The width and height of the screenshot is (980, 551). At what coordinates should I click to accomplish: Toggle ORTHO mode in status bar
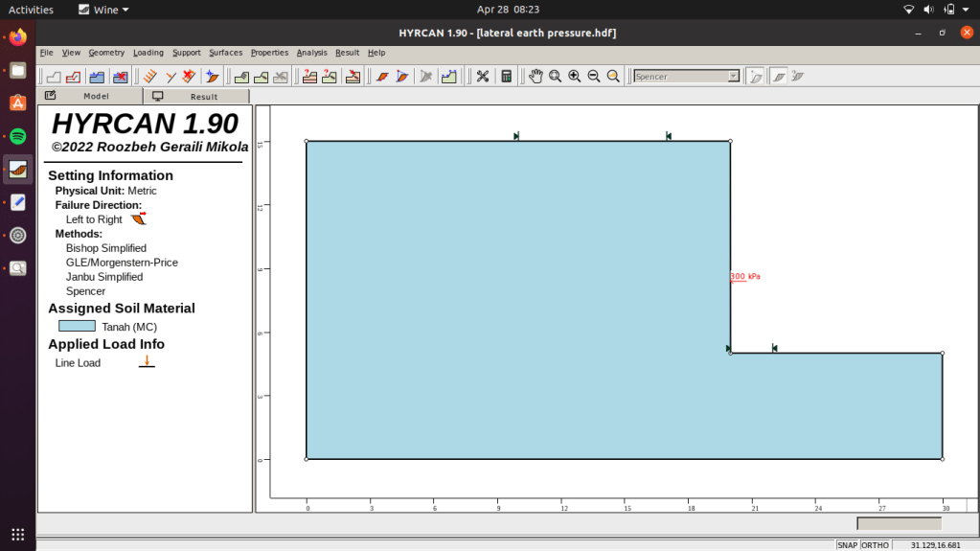pyautogui.click(x=875, y=545)
